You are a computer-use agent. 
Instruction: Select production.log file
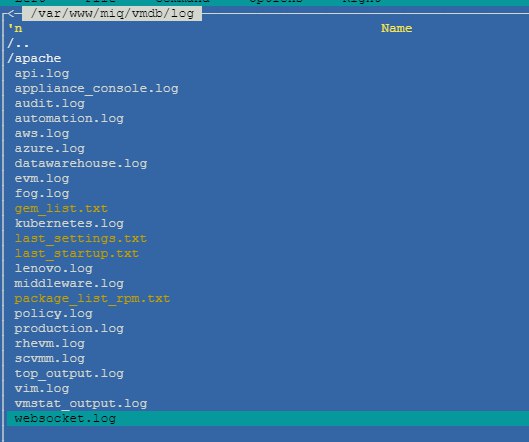tap(69, 329)
